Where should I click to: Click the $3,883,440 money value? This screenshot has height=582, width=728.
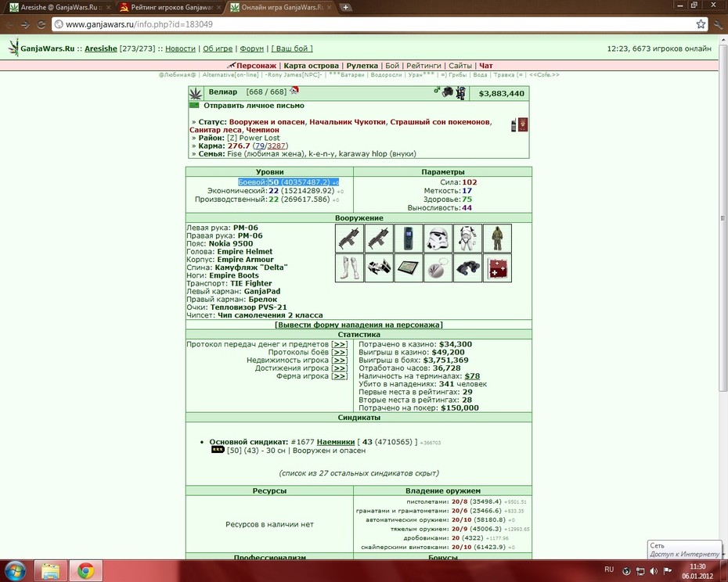(x=502, y=94)
